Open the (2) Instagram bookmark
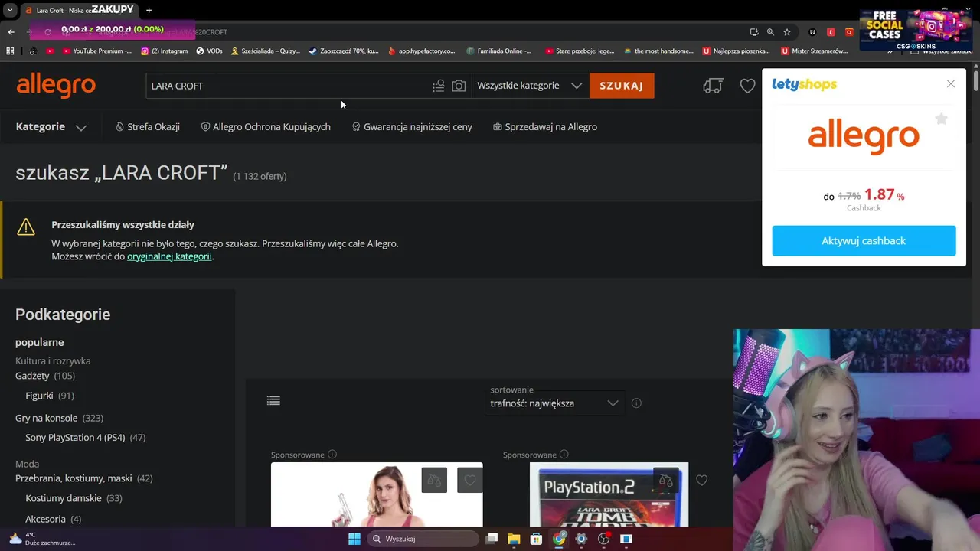Screen dimensions: 980x551 click(x=164, y=51)
